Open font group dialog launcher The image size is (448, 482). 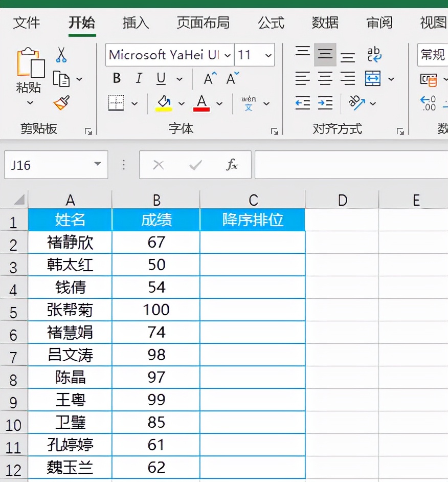pyautogui.click(x=275, y=132)
